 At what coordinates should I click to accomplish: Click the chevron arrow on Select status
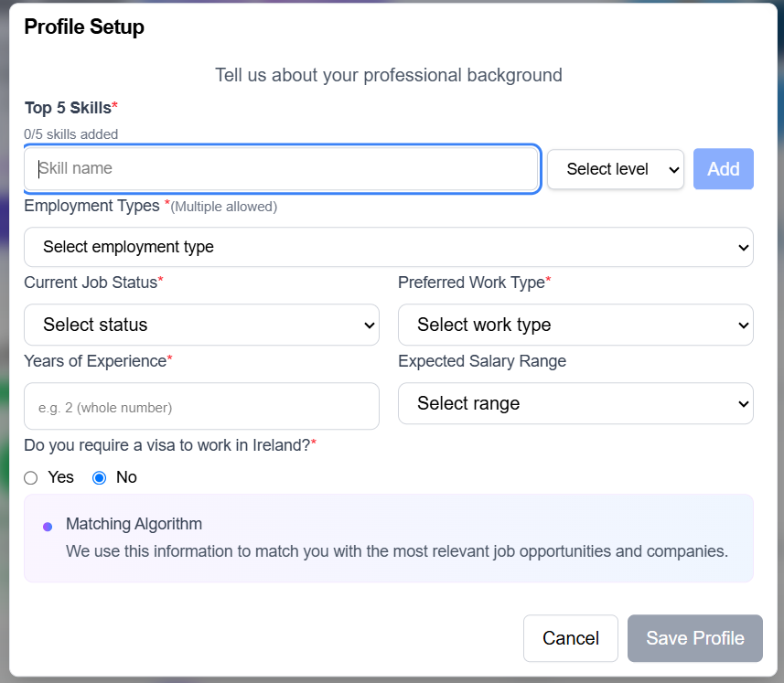[x=369, y=325]
